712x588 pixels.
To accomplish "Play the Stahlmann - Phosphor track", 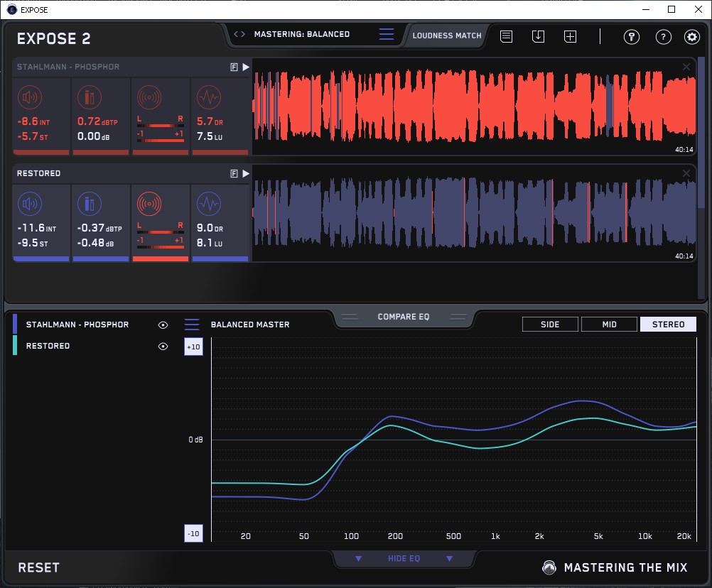I will pyautogui.click(x=246, y=67).
